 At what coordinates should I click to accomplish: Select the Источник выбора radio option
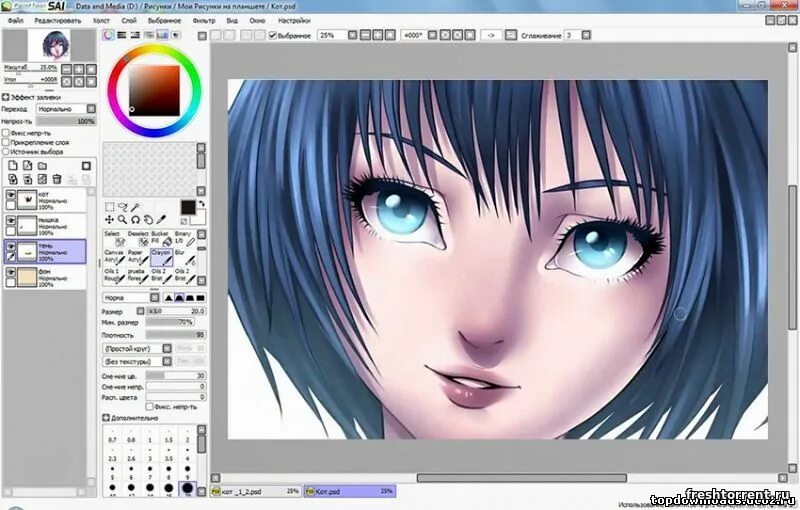[x=6, y=152]
